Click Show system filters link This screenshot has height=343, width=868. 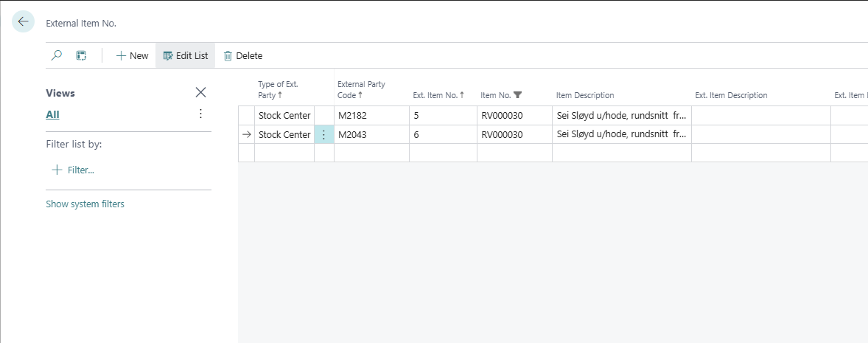(85, 204)
